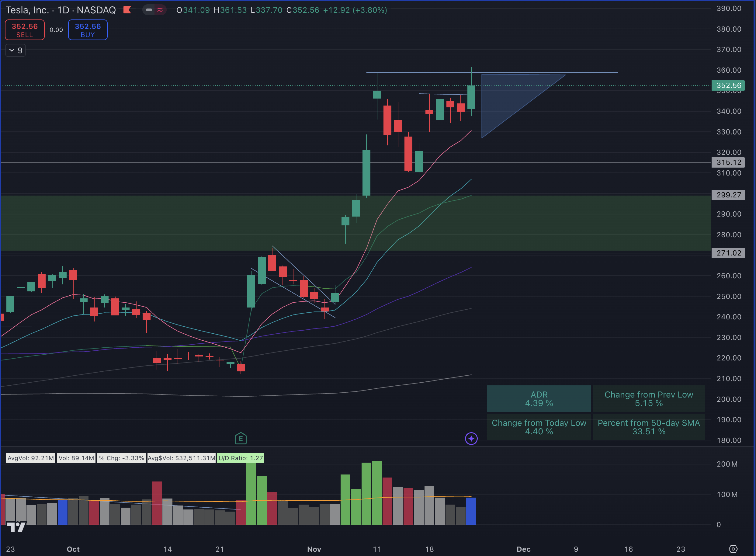Select the dash style icon in the pill switch
Screen dimensions: 756x556
click(x=149, y=10)
